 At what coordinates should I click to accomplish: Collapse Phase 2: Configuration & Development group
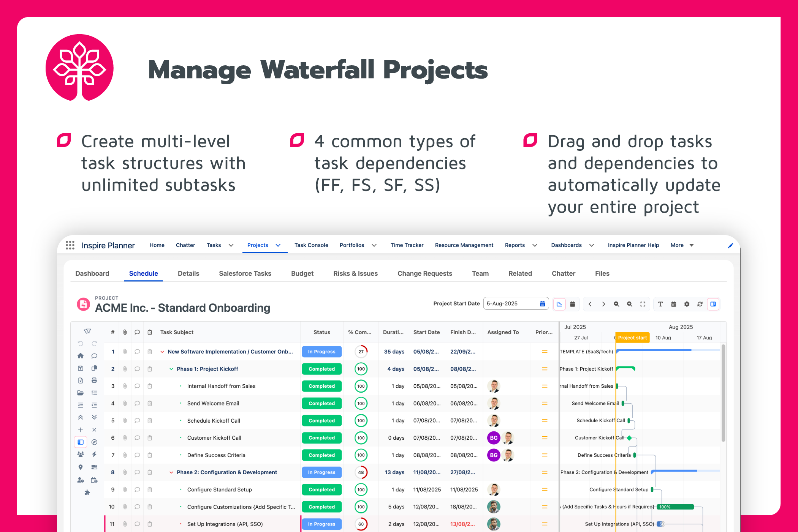pyautogui.click(x=171, y=472)
